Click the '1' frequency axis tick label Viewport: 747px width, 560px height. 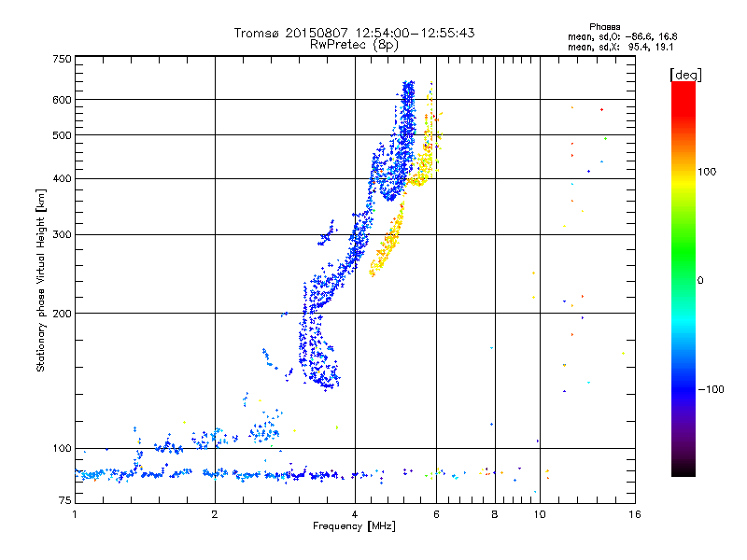[x=75, y=514]
